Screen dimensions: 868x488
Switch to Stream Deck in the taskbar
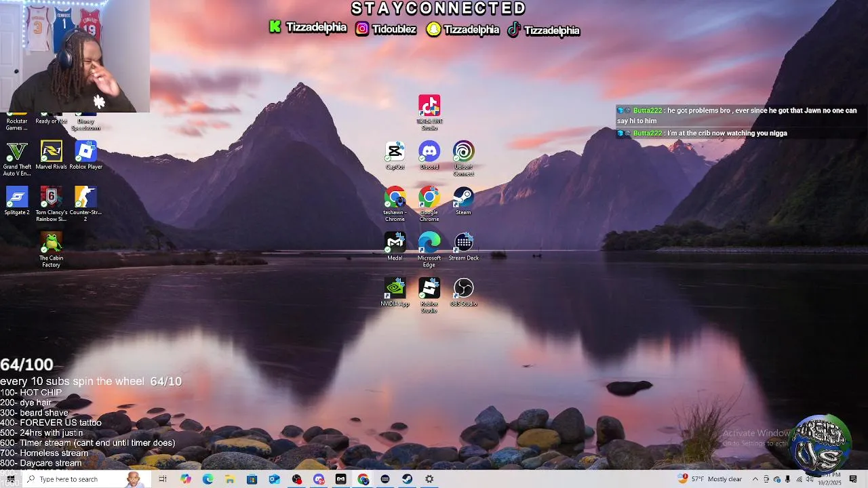pos(385,479)
